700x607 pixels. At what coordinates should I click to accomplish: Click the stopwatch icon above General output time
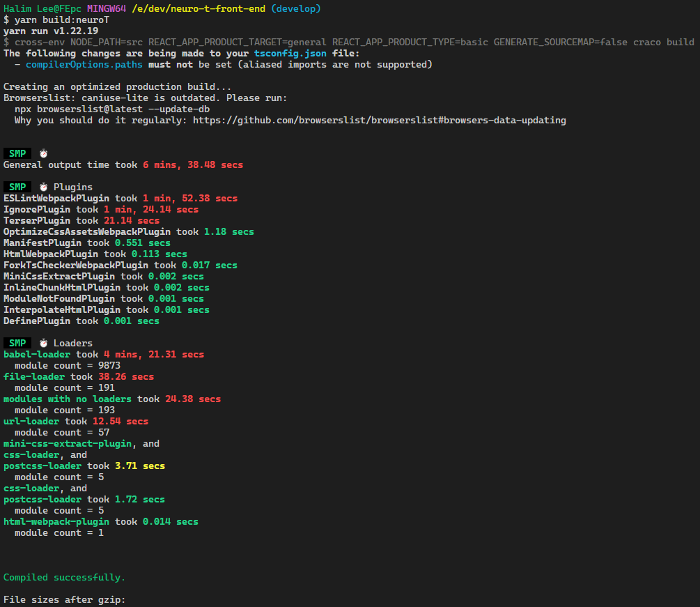click(x=43, y=153)
